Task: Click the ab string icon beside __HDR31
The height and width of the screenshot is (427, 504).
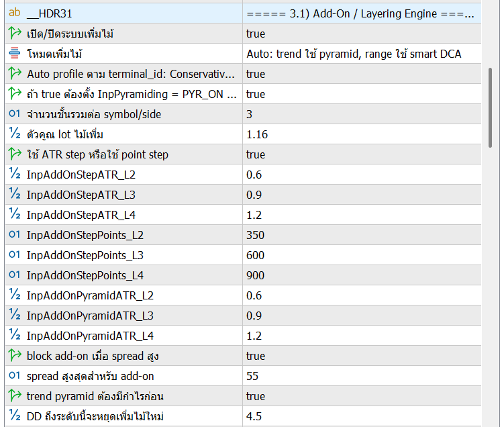Action: point(14,13)
